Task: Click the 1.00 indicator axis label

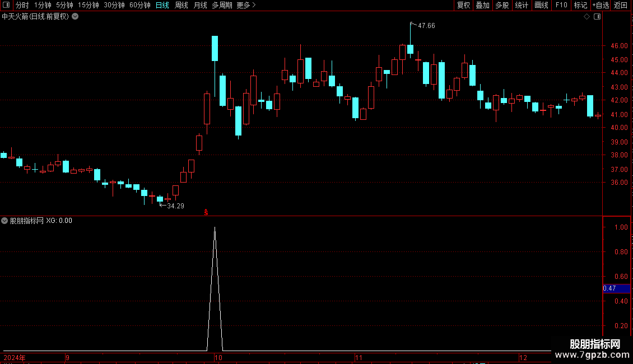Action: pos(621,227)
